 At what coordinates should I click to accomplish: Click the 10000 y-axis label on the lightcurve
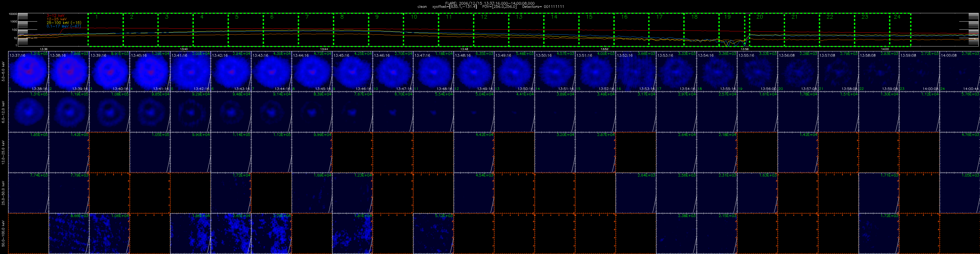[13, 14]
